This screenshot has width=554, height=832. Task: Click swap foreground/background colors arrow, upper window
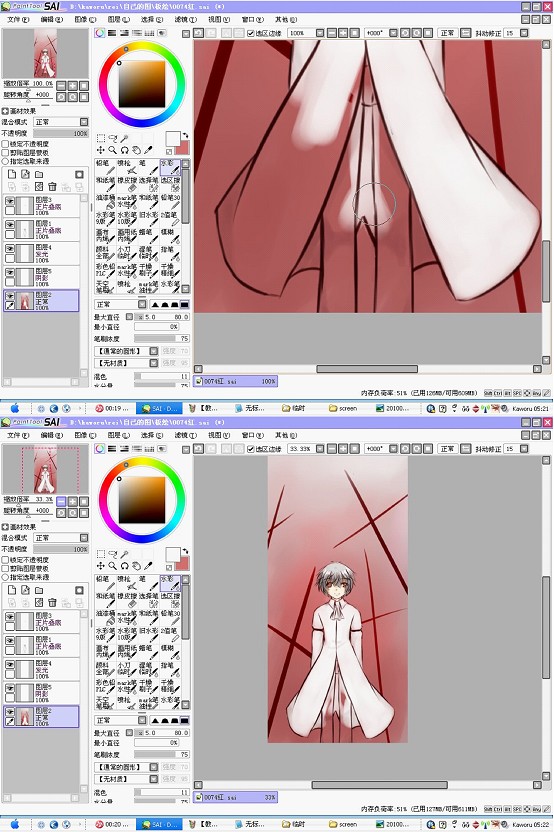[x=185, y=135]
